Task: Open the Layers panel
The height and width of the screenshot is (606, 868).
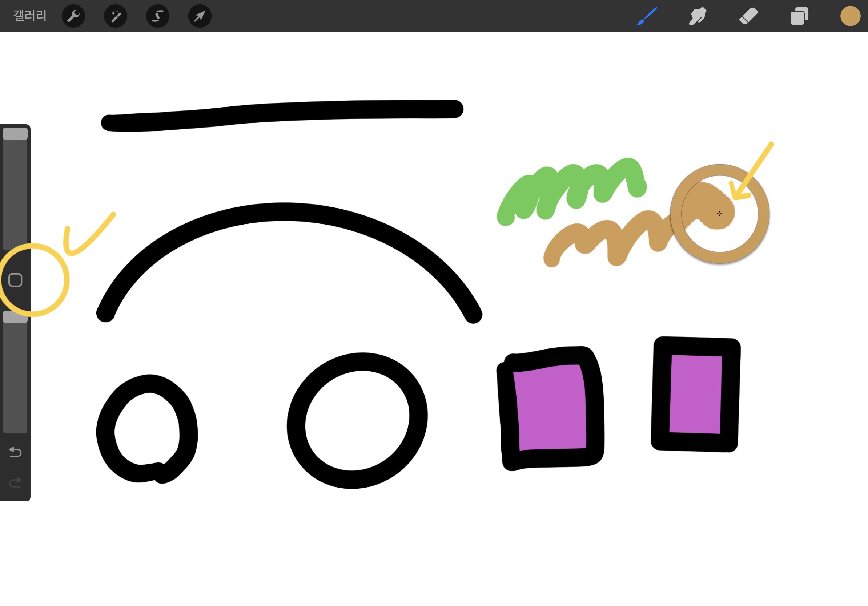Action: [x=799, y=16]
